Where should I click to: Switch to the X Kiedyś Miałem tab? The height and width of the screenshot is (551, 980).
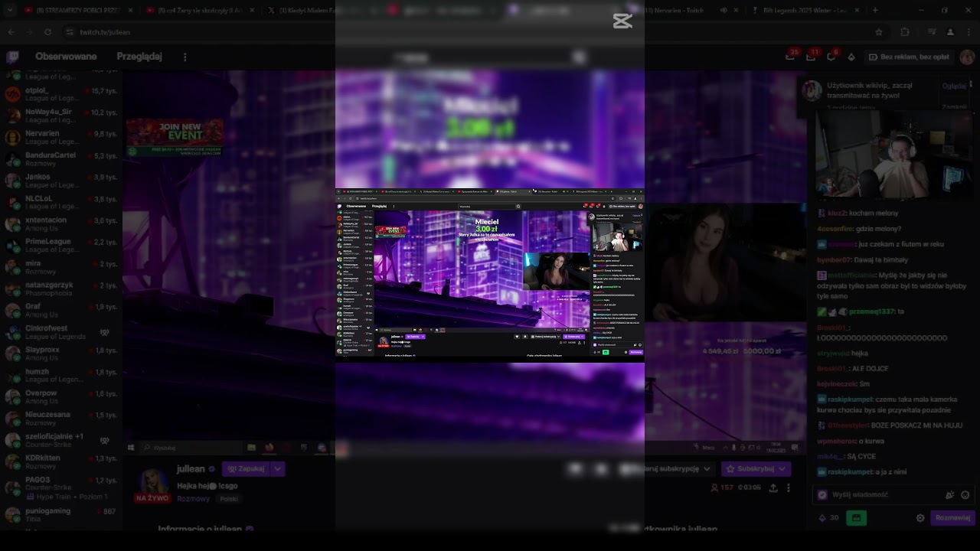tap(302, 10)
